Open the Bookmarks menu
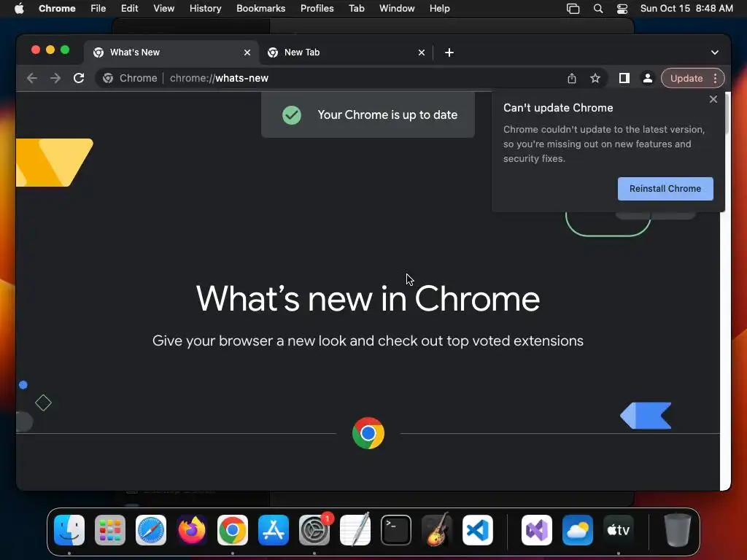Screen dimensions: 747x560 click(260, 8)
